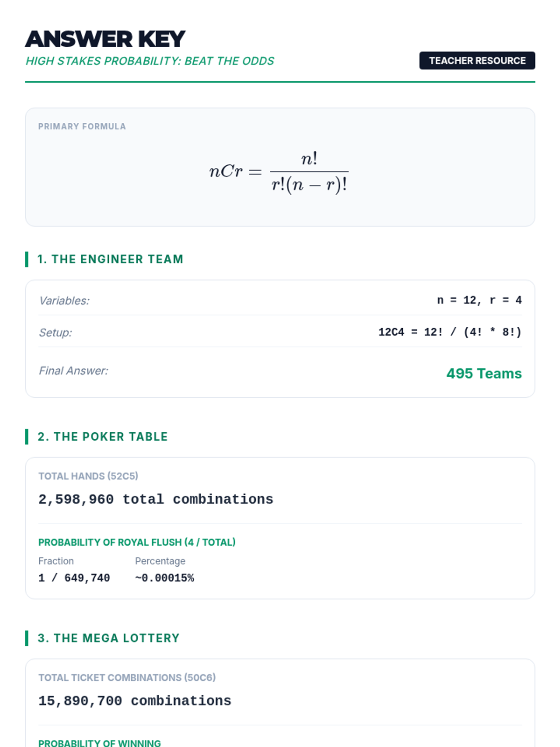Click the Variables row label
Screen dimensions: 560x747
click(x=64, y=301)
